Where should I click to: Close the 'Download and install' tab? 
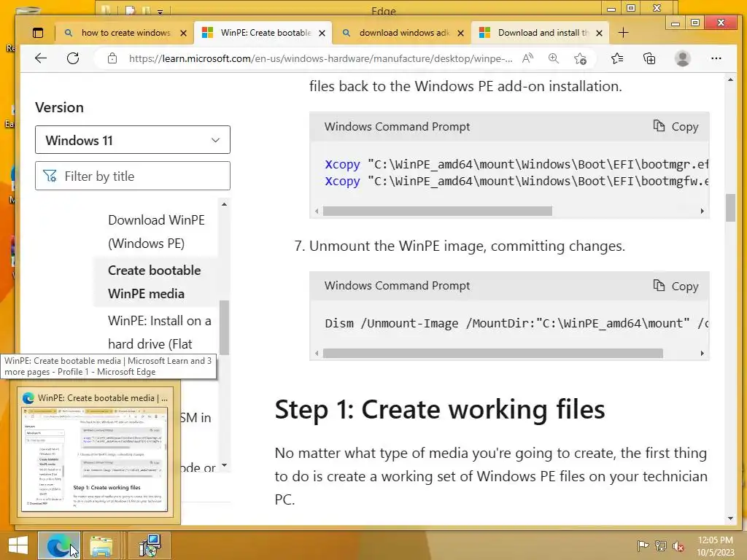pyautogui.click(x=600, y=33)
